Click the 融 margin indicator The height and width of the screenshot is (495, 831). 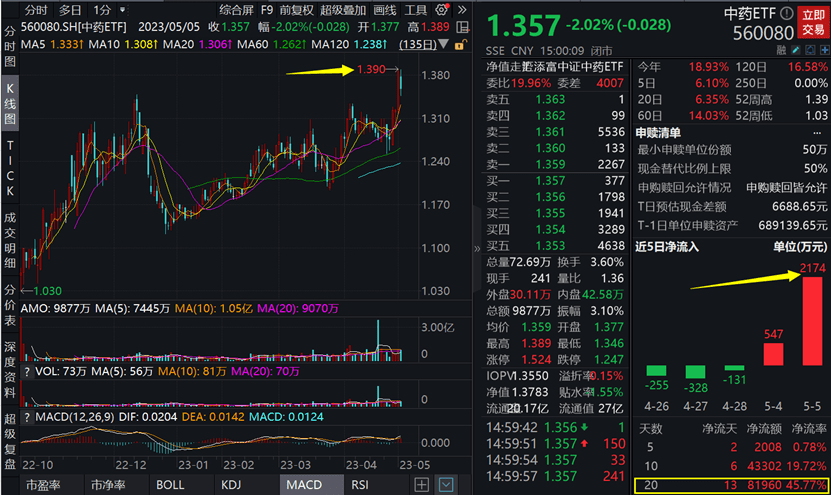coord(781,50)
